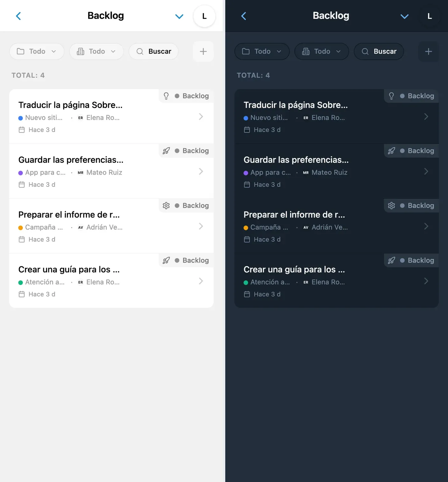Add new item with plus, dark panel
Screen dimensions: 448x482
(429, 52)
